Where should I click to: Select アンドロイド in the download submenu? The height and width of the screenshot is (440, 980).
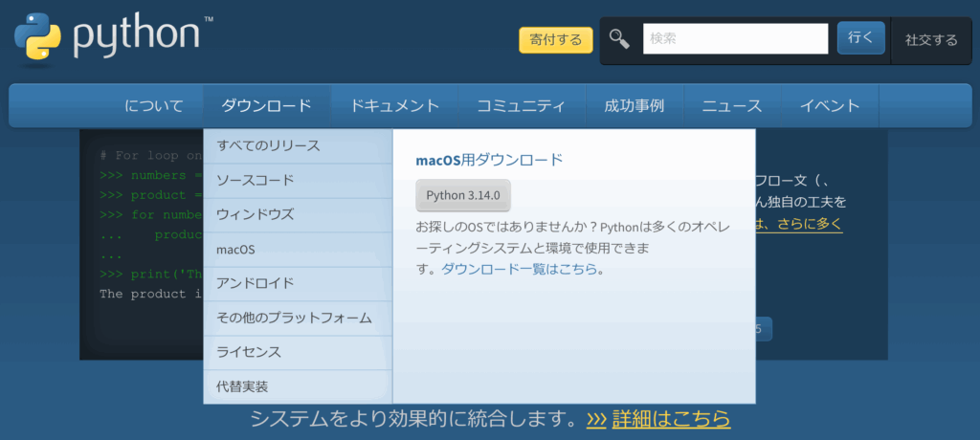tap(255, 284)
